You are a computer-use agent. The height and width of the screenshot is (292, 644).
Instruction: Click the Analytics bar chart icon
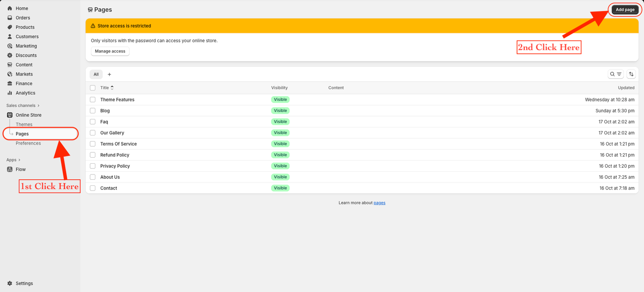point(10,93)
